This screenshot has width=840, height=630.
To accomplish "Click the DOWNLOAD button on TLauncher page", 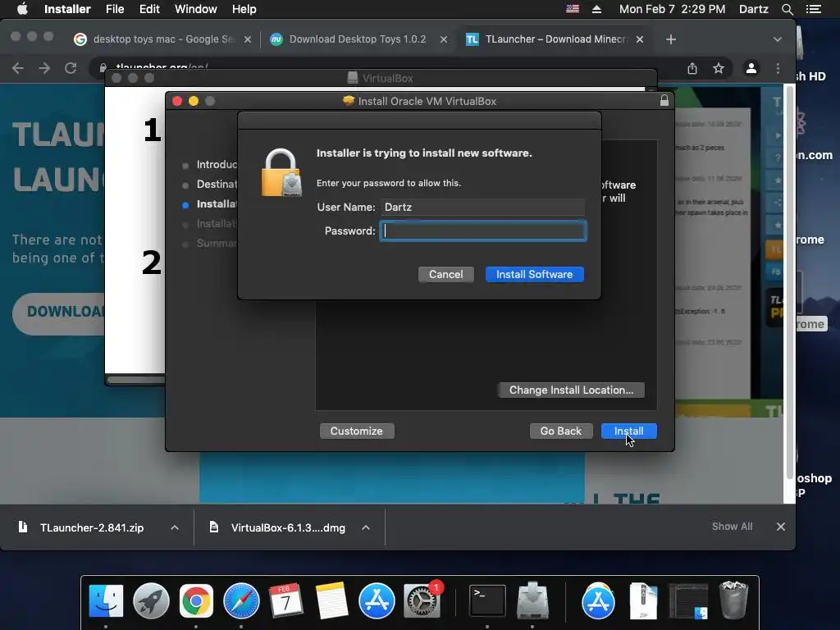I will [58, 314].
